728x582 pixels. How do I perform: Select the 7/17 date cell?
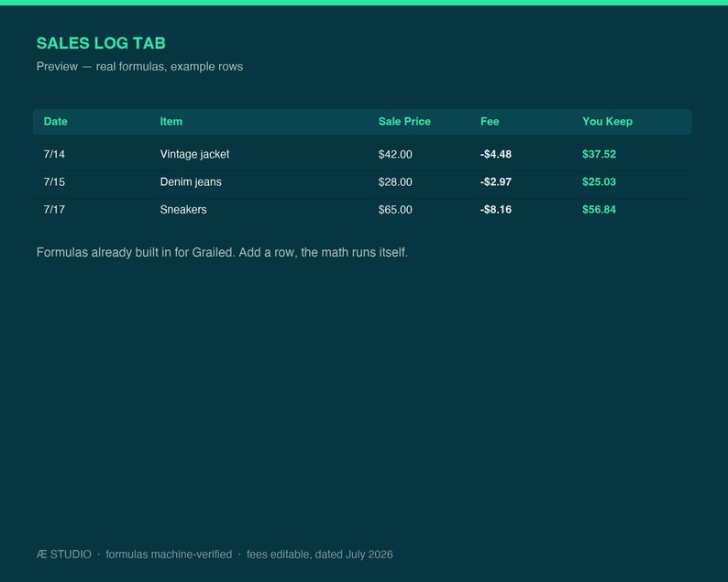(54, 209)
